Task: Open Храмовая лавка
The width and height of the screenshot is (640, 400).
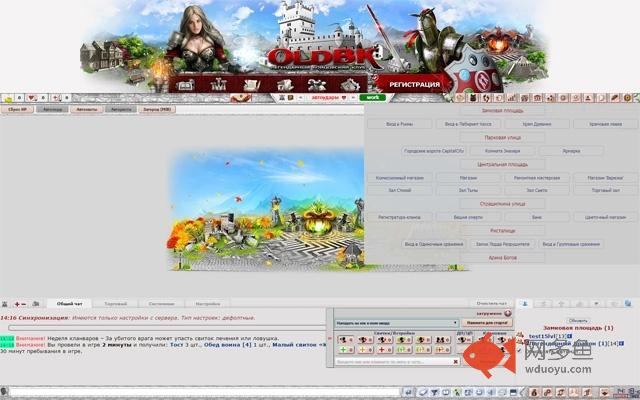Action: 605,124
